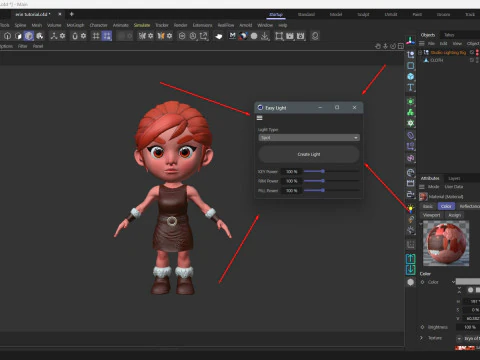Click the square spline icon in side palette

tap(411, 66)
